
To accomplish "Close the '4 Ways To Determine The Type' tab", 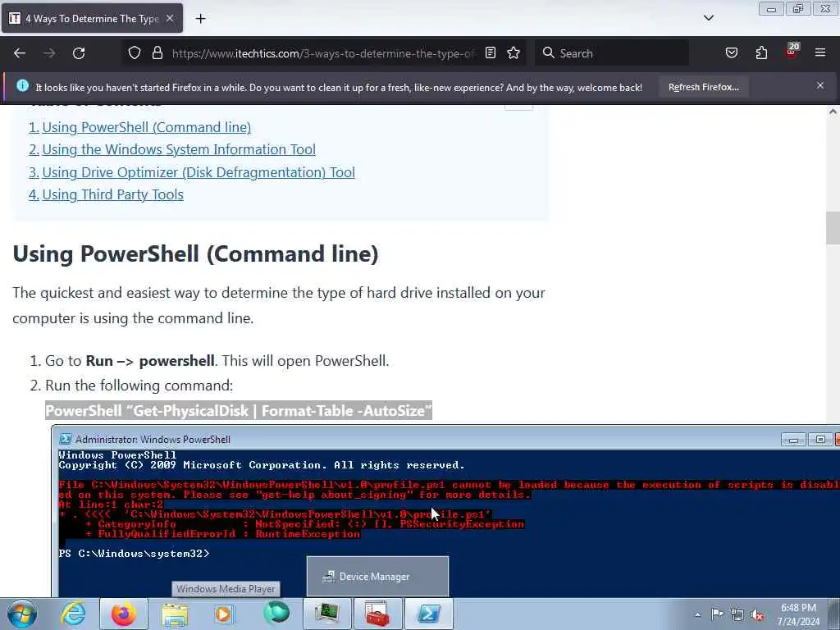I will 170,18.
